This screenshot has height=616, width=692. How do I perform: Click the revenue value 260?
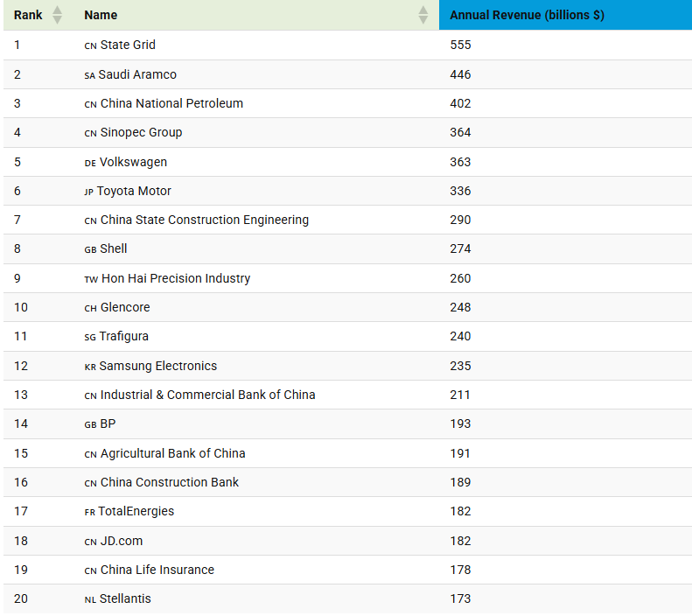(460, 278)
